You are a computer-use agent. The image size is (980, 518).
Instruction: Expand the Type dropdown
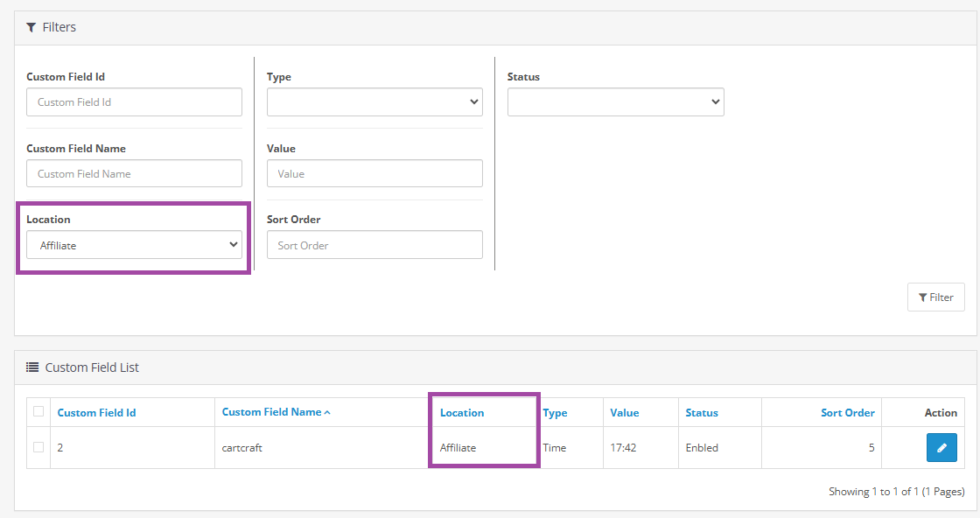(374, 101)
